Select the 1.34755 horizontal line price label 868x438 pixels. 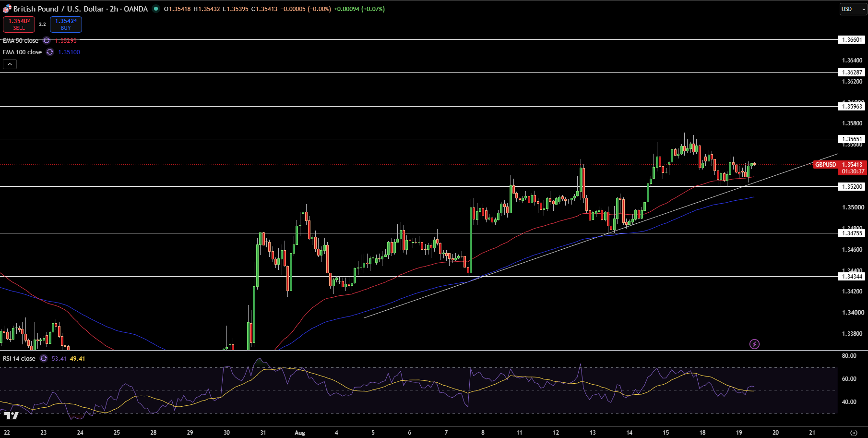pos(852,233)
